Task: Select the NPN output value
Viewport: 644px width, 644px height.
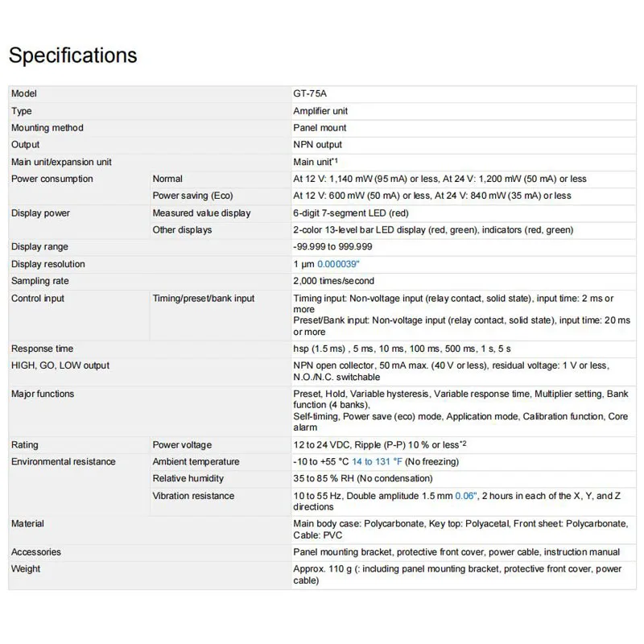Action: click(317, 145)
